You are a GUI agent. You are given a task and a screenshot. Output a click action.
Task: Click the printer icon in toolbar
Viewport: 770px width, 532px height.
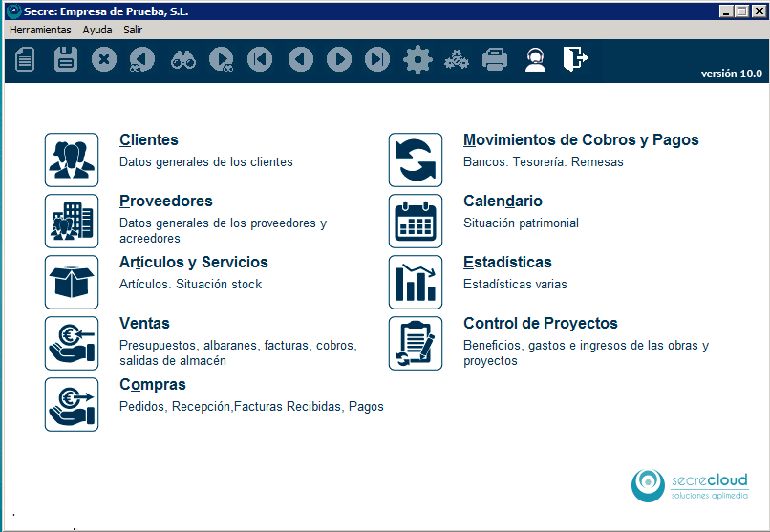pyautogui.click(x=495, y=60)
